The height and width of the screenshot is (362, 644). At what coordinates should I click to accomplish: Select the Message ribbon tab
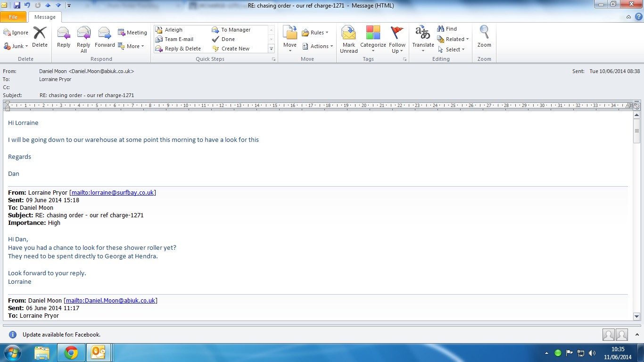[45, 17]
